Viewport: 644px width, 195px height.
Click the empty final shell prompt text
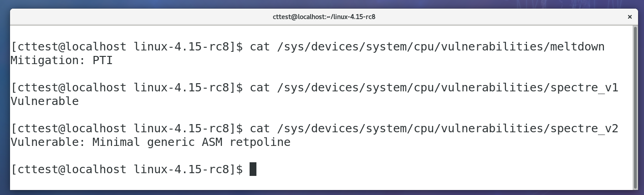(127, 170)
